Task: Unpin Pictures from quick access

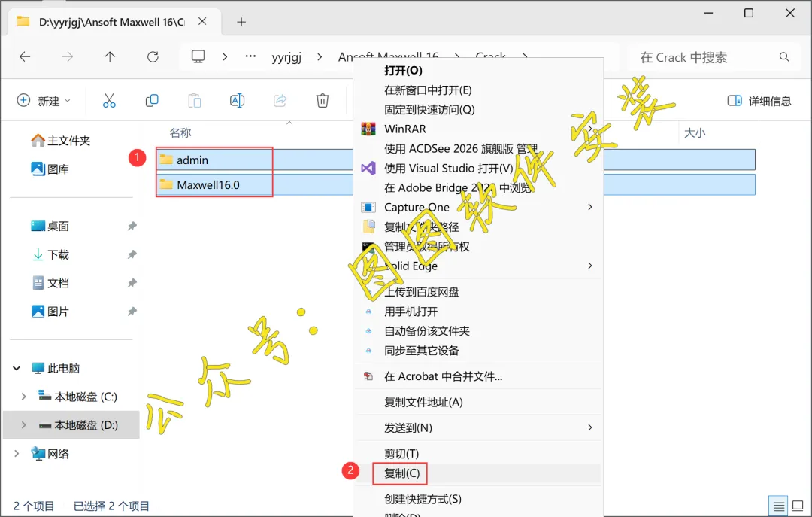Action: point(132,312)
